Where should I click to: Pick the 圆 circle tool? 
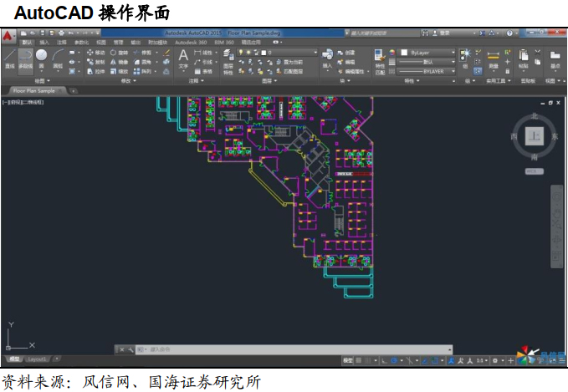click(x=41, y=57)
